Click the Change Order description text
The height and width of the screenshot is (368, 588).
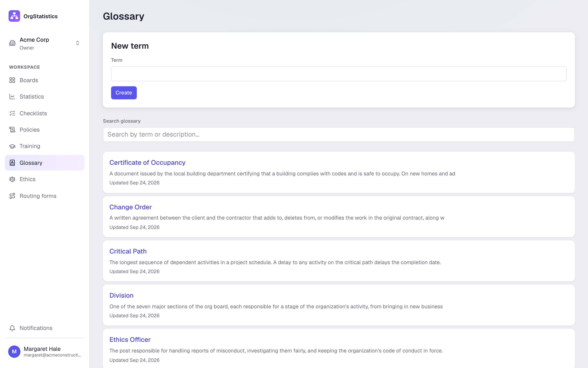277,218
